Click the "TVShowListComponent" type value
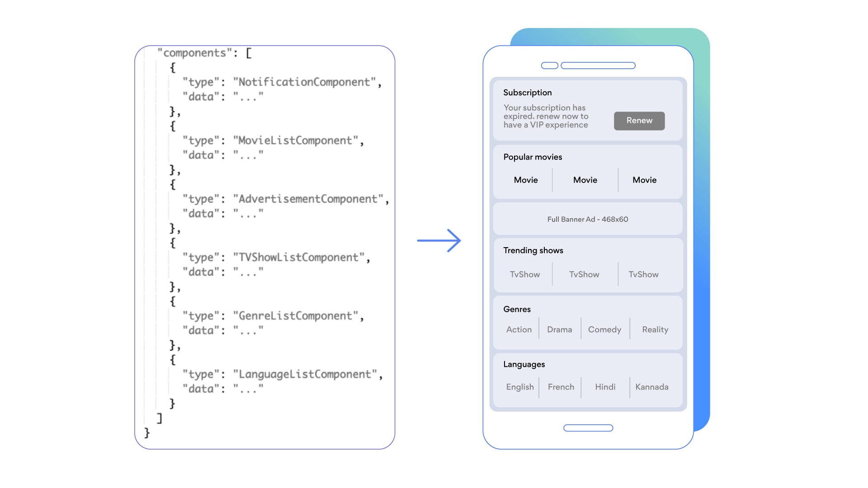Image resolution: width=868 pixels, height=488 pixels. tap(299, 258)
